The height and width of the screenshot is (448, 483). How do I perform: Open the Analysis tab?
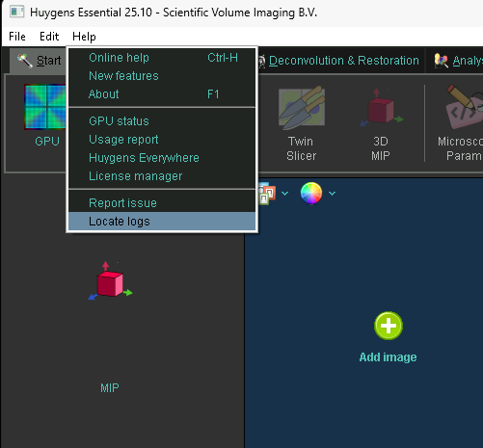458,61
